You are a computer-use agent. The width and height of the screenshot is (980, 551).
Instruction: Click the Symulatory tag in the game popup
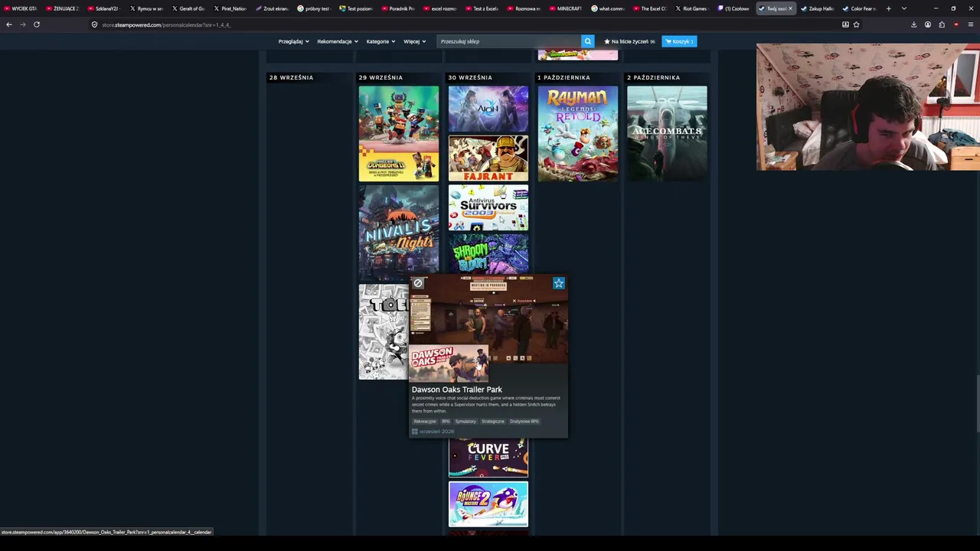(x=465, y=422)
